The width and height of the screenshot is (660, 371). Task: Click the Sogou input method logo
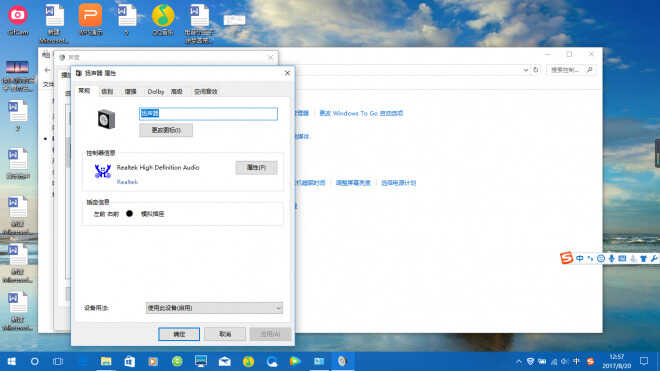(566, 258)
